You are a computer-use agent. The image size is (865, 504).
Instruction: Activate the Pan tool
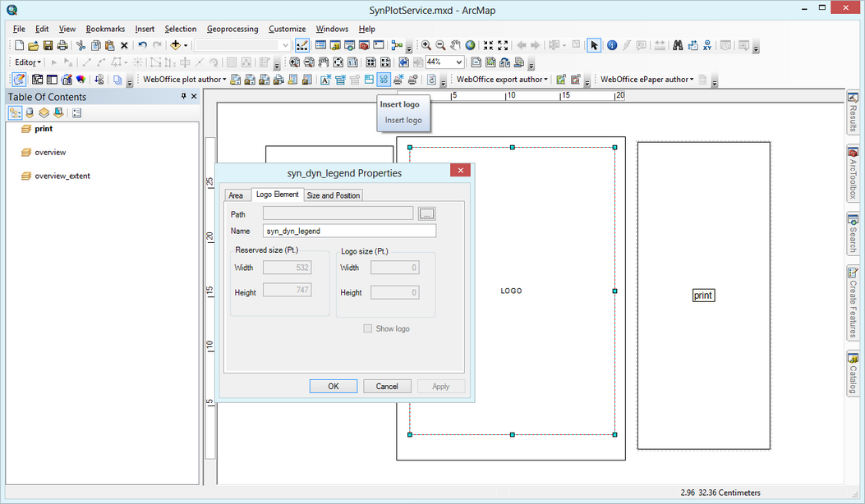coord(455,45)
